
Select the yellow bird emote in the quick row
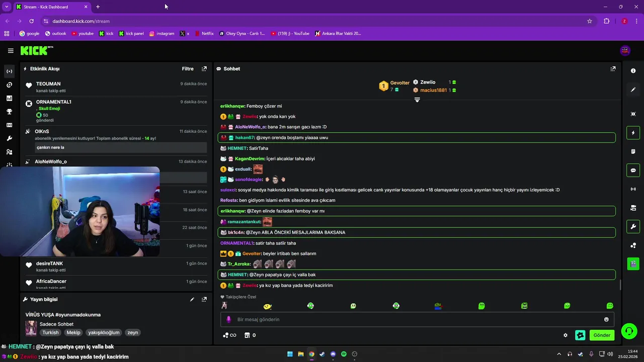coord(267,306)
